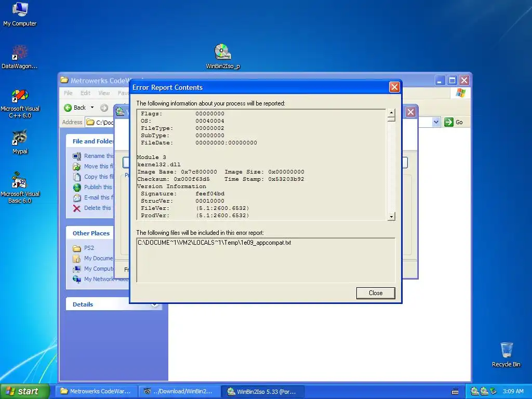Click the Go arrow icon in address bar

tap(448, 122)
